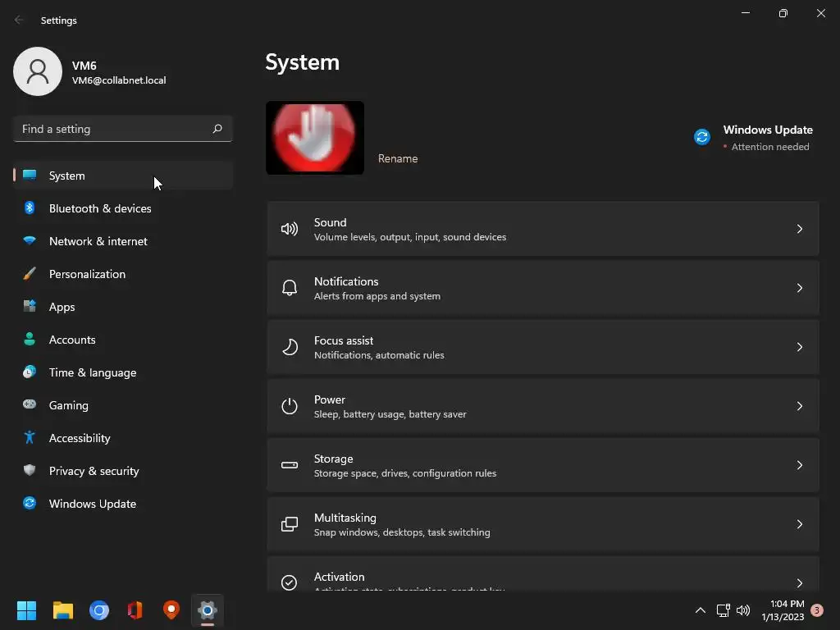Open notification center badge showing 3
The width and height of the screenshot is (840, 630).
tap(817, 610)
